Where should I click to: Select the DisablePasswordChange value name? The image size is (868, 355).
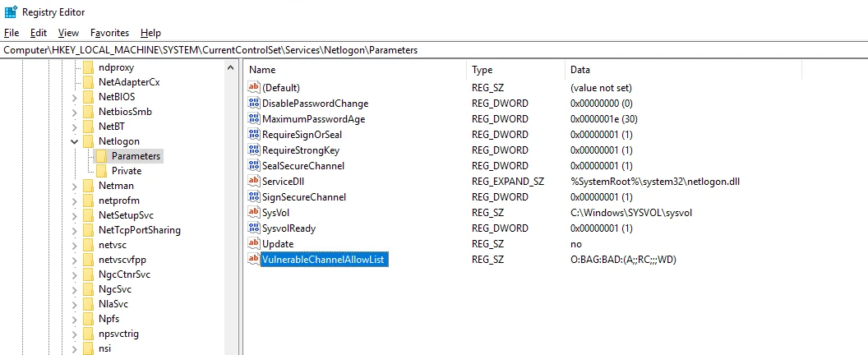click(x=315, y=103)
